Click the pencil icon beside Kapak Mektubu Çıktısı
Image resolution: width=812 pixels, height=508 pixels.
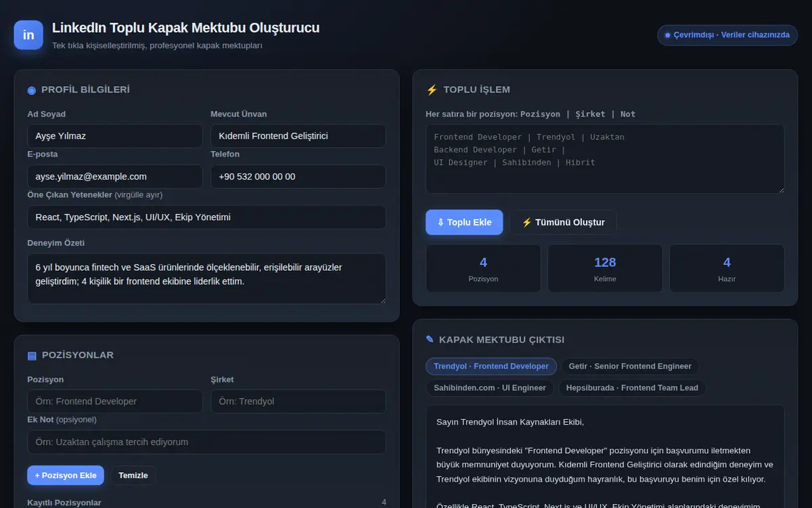[430, 340]
